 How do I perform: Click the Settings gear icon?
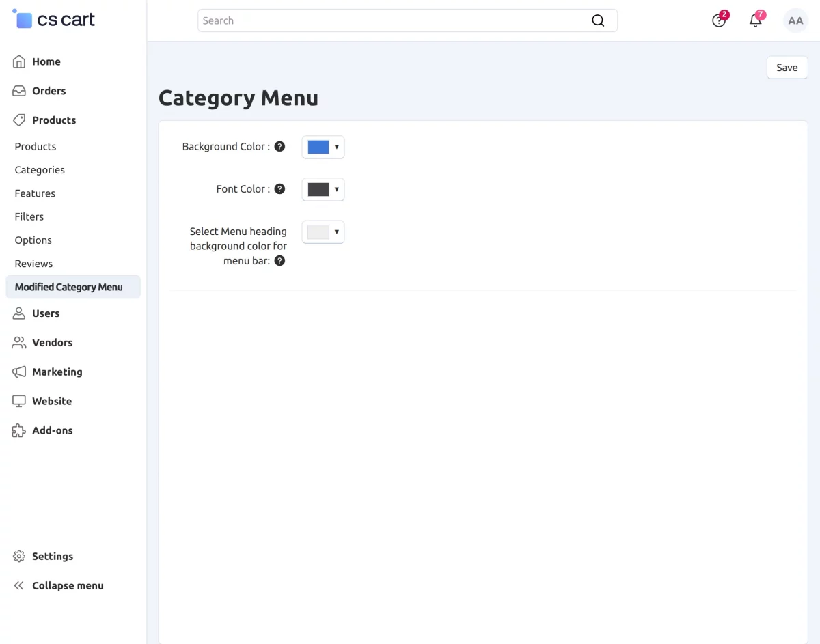(19, 557)
